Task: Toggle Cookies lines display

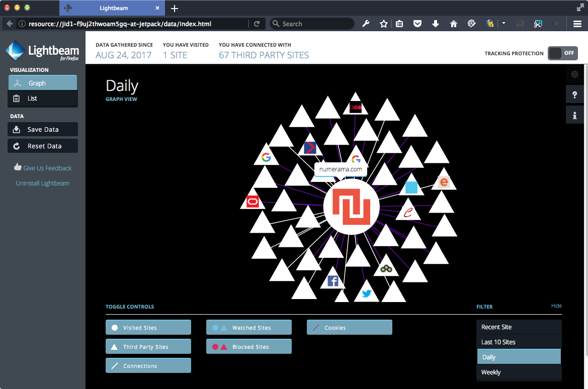Action: (349, 327)
